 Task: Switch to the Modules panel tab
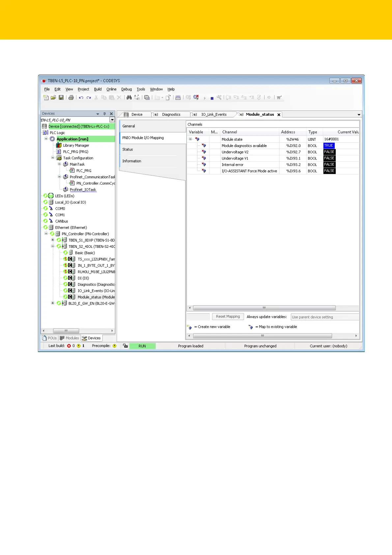(70, 338)
